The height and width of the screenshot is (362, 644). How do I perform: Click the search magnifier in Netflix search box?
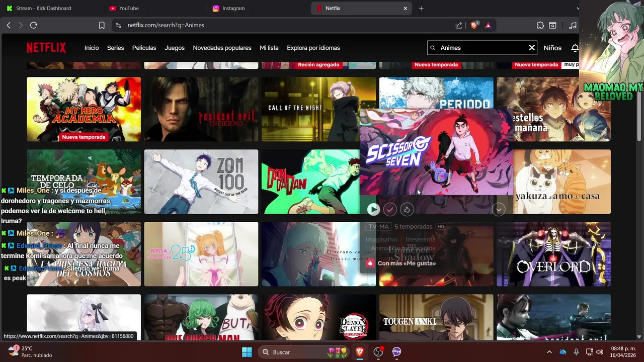pyautogui.click(x=433, y=48)
